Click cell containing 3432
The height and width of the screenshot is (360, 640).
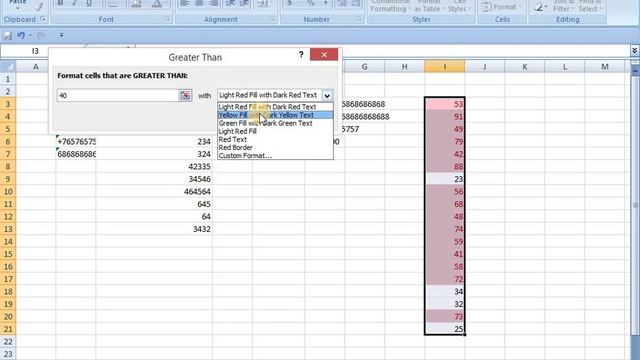click(x=154, y=229)
